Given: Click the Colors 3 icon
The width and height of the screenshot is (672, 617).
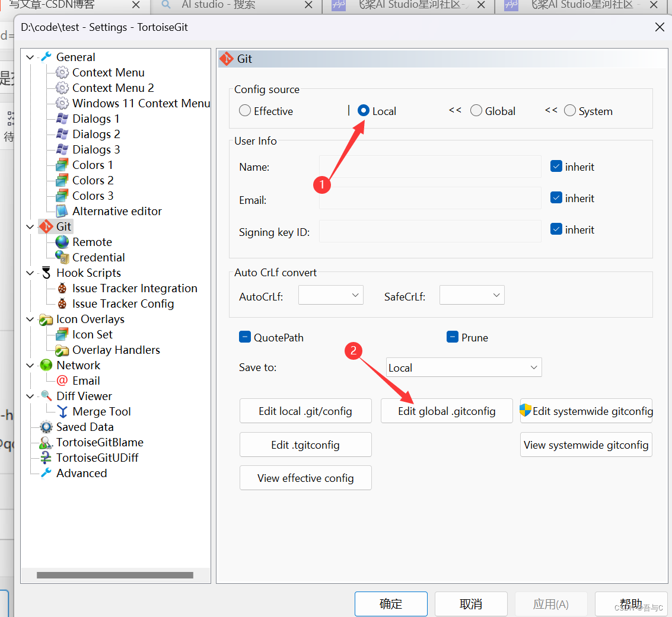Looking at the screenshot, I should pyautogui.click(x=62, y=196).
